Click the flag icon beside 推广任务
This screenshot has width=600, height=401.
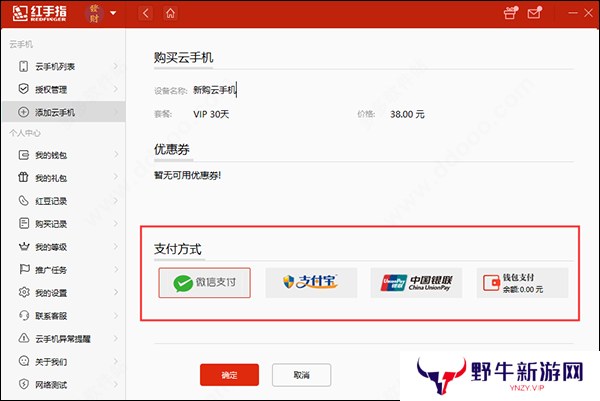click(x=24, y=269)
